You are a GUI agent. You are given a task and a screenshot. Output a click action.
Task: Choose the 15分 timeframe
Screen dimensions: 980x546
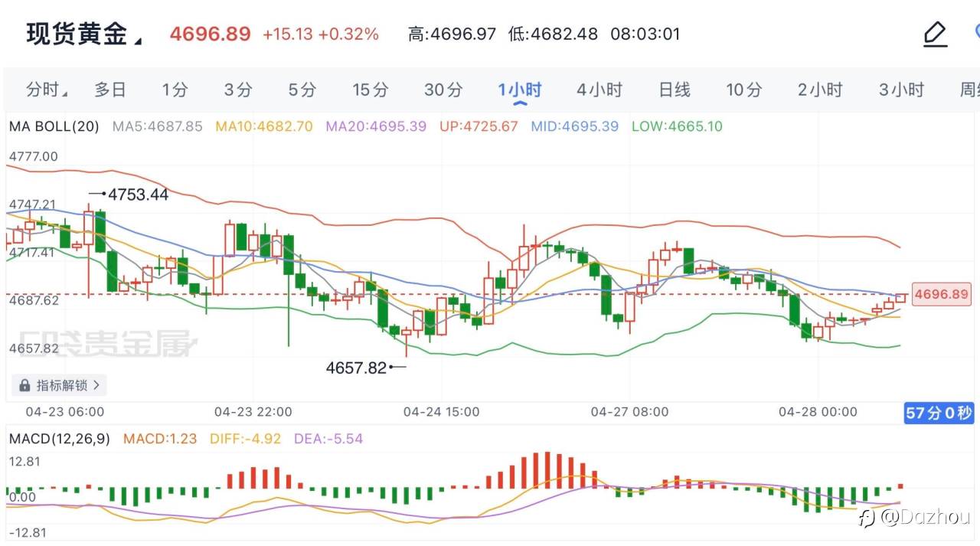click(x=370, y=90)
